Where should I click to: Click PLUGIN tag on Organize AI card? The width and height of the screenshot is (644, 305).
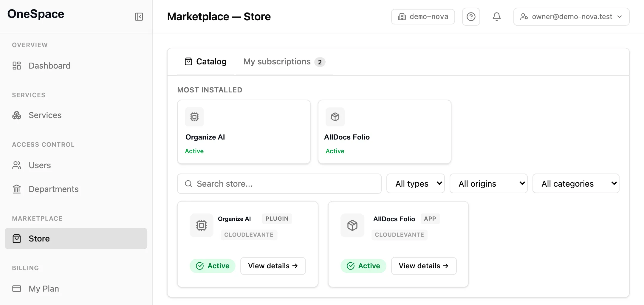[x=277, y=219]
